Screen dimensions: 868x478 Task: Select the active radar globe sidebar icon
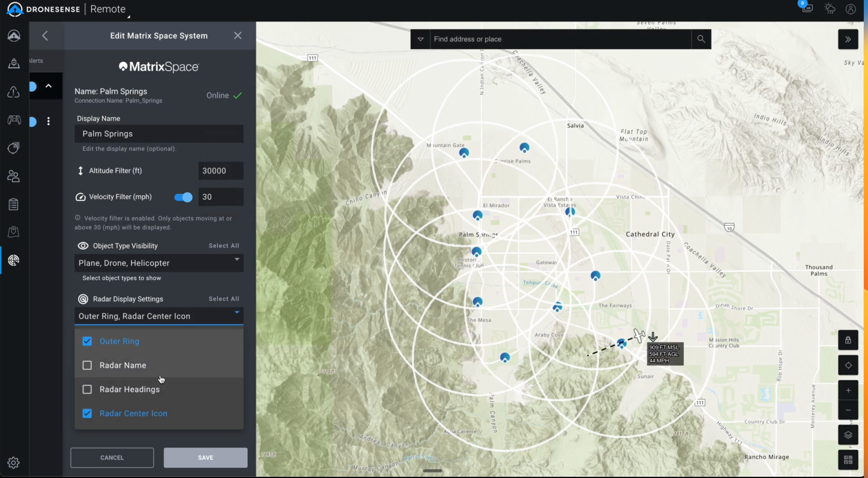pyautogui.click(x=13, y=260)
